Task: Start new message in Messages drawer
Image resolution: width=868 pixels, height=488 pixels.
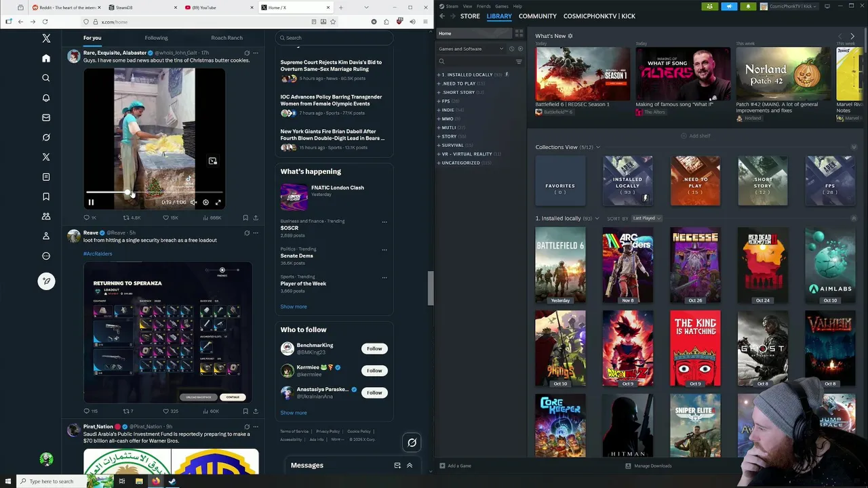Action: [397, 466]
